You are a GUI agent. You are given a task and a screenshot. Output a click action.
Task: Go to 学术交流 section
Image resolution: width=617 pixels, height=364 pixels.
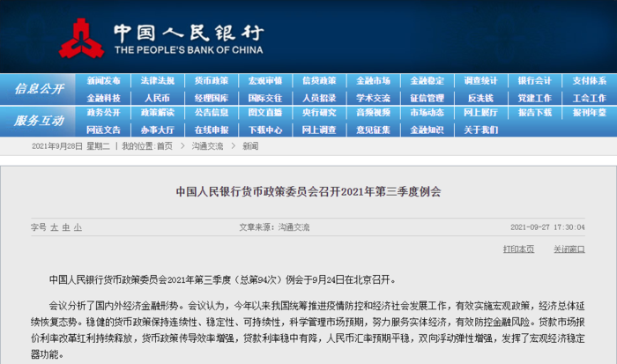pyautogui.click(x=373, y=98)
